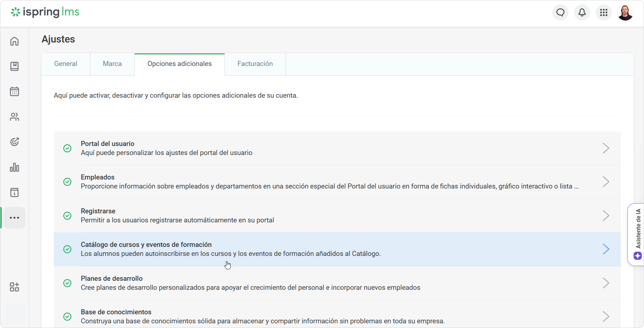644x328 pixels.
Task: Open the Calendar icon in sidebar
Action: click(x=14, y=92)
